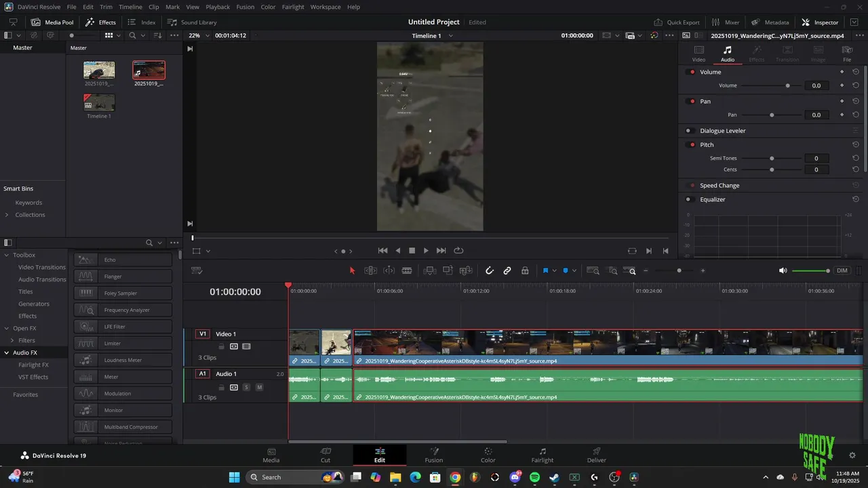Mute speaker volume icon above timeline
This screenshot has height=488, width=868.
pyautogui.click(x=783, y=270)
